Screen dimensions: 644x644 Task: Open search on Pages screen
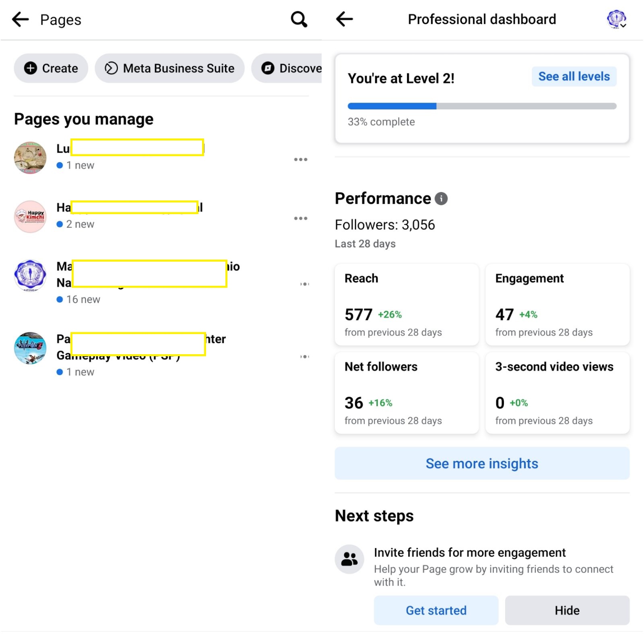[299, 19]
